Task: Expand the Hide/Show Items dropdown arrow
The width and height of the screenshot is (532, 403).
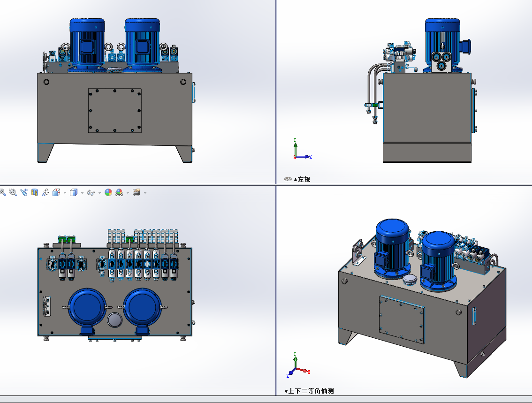Action: (99, 193)
